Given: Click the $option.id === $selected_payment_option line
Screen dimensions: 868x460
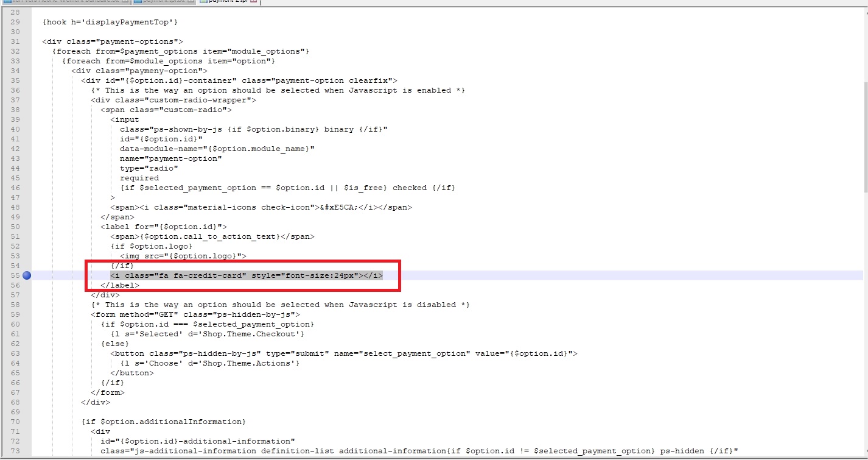Looking at the screenshot, I should coord(208,324).
